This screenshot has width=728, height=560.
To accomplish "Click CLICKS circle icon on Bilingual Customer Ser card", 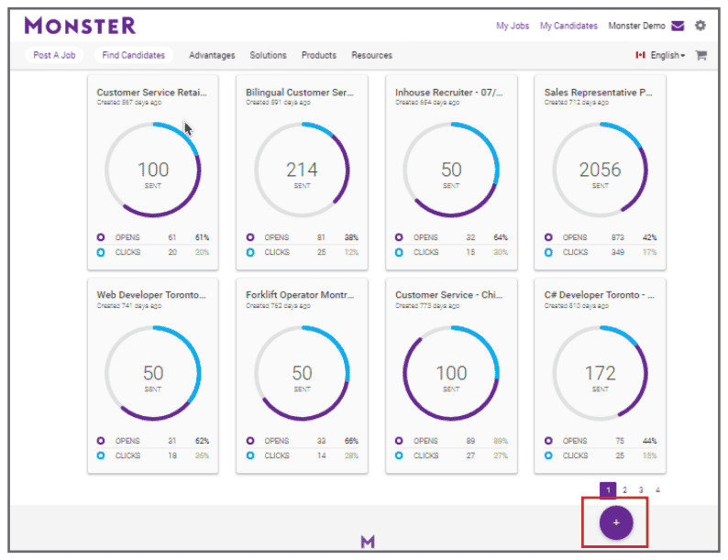I will (x=250, y=252).
